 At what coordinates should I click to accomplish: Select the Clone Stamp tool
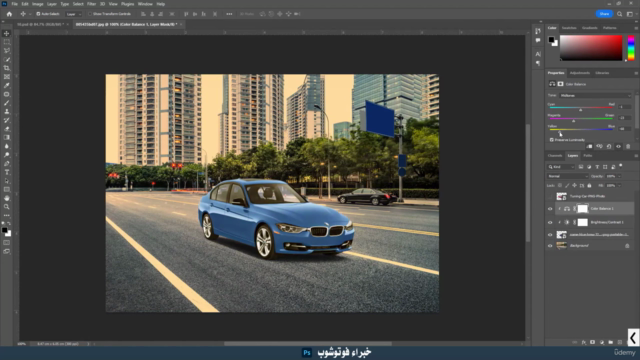tap(7, 111)
